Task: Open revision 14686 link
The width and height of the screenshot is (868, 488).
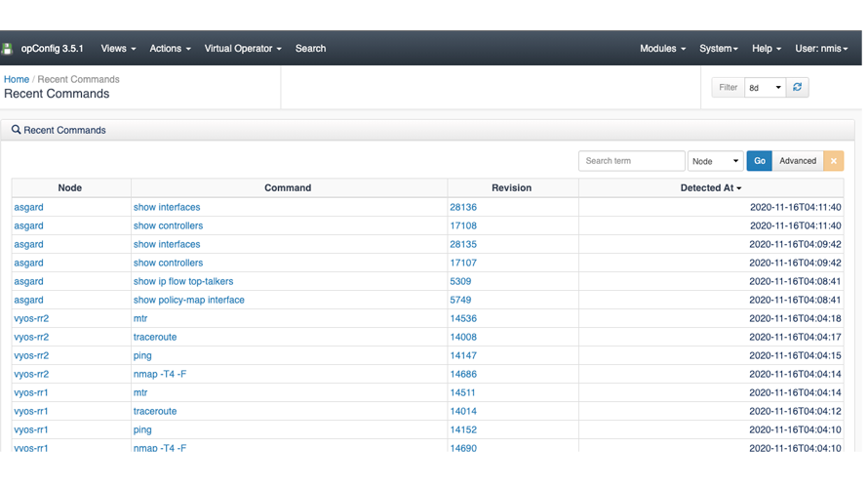Action: pos(463,374)
